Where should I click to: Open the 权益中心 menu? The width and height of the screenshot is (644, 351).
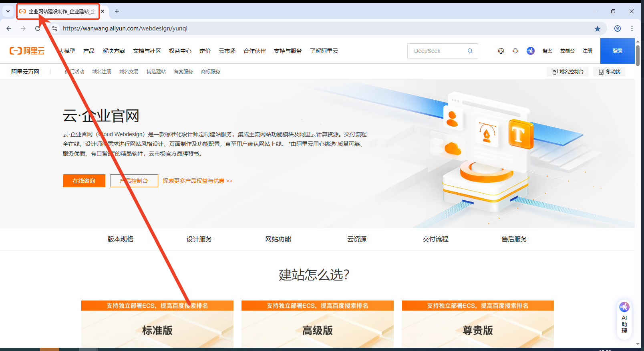click(180, 51)
